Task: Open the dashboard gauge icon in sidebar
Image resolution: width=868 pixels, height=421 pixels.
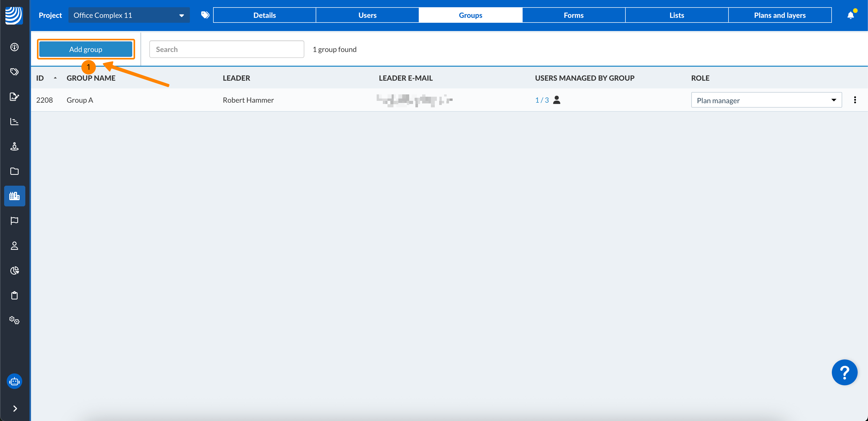Action: point(14,47)
